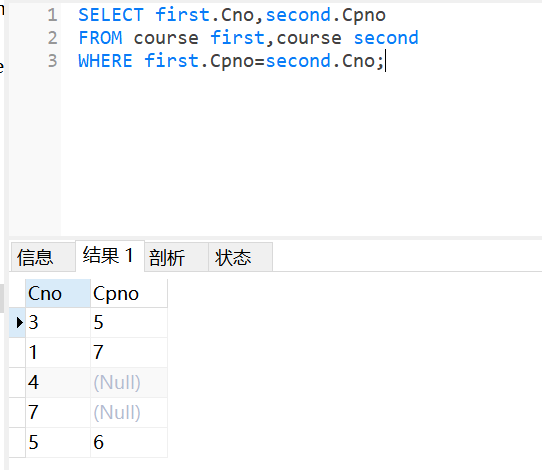542x470 pixels.
Task: Select Cpno cell with value 6
Action: tap(129, 442)
